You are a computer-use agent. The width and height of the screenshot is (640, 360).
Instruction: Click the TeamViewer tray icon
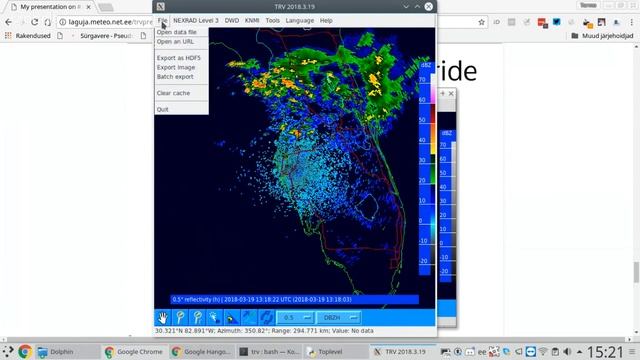(x=531, y=351)
